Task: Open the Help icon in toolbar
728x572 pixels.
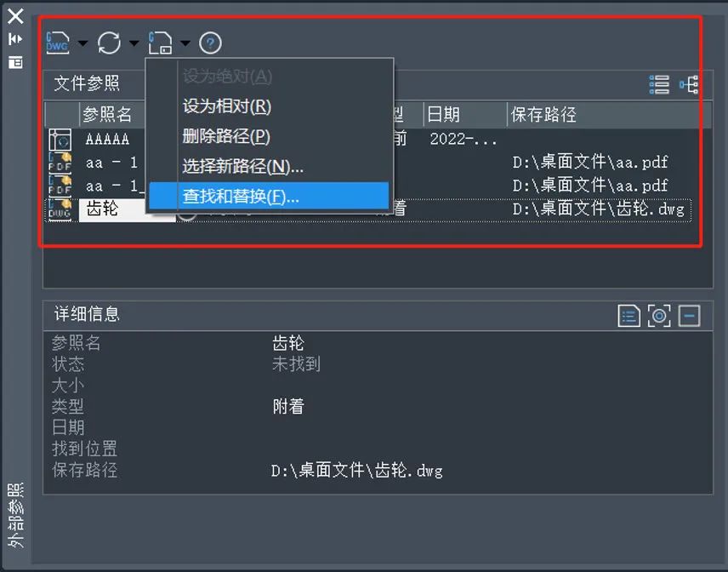Action: [x=210, y=43]
